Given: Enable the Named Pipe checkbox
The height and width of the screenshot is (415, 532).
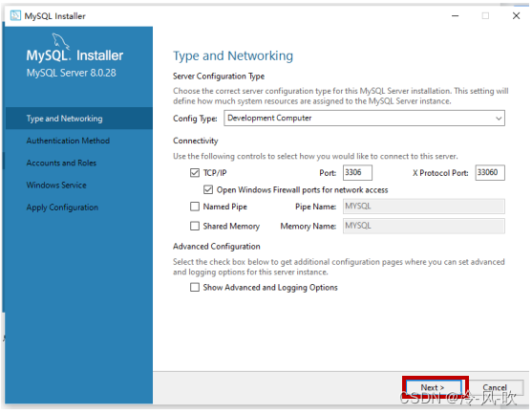Looking at the screenshot, I should coord(195,207).
